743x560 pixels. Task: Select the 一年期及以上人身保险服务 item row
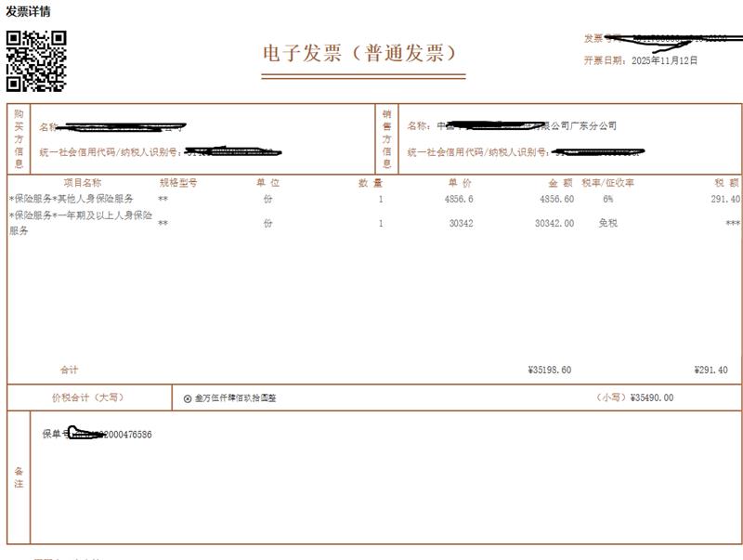point(80,221)
